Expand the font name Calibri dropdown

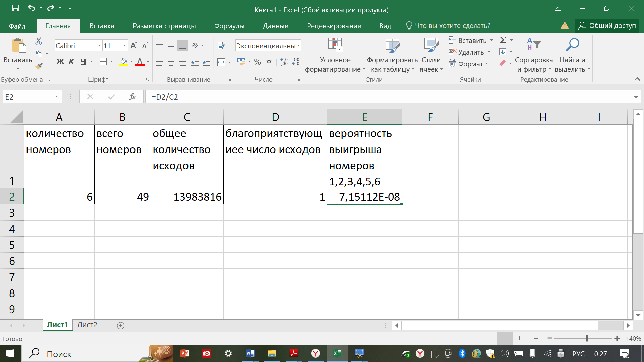pos(99,46)
